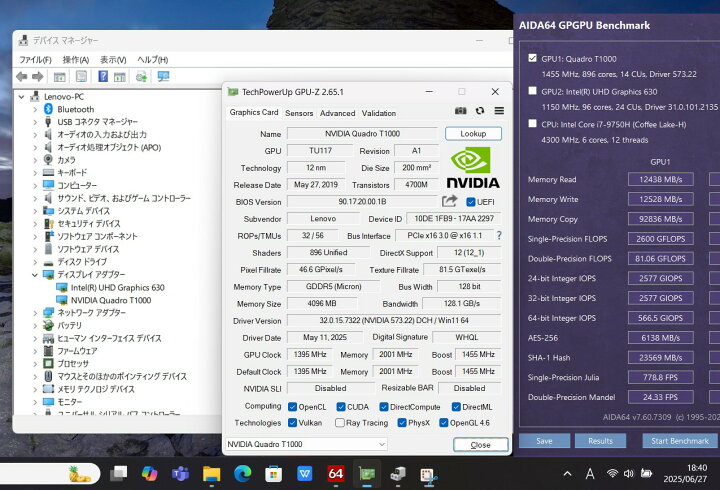The image size is (720, 490).
Task: Click Results in AIDA64 GPGPU Benchmark
Action: click(x=601, y=441)
